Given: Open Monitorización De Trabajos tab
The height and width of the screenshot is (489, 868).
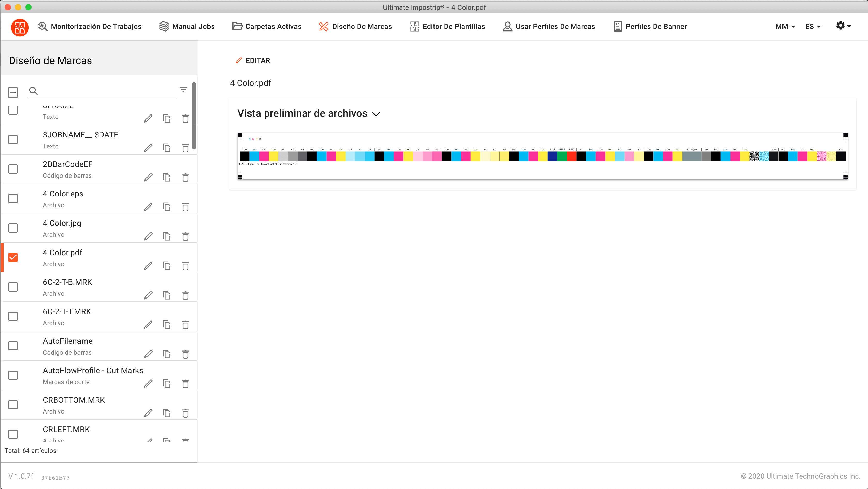Looking at the screenshot, I should (x=90, y=27).
